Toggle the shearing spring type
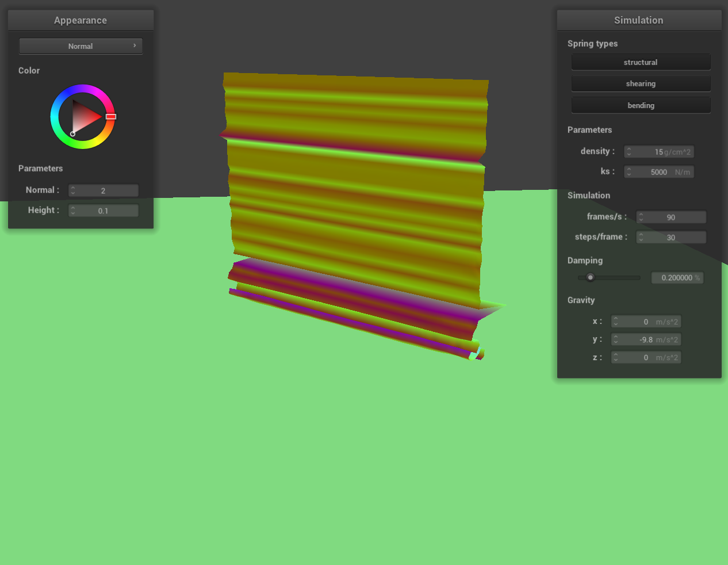This screenshot has height=565, width=728. point(641,83)
